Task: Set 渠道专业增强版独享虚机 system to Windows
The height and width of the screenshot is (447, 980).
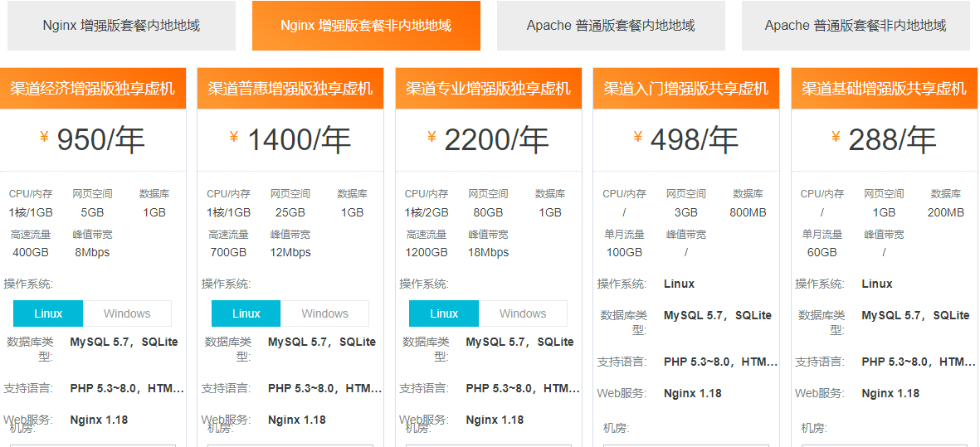Action: (523, 313)
